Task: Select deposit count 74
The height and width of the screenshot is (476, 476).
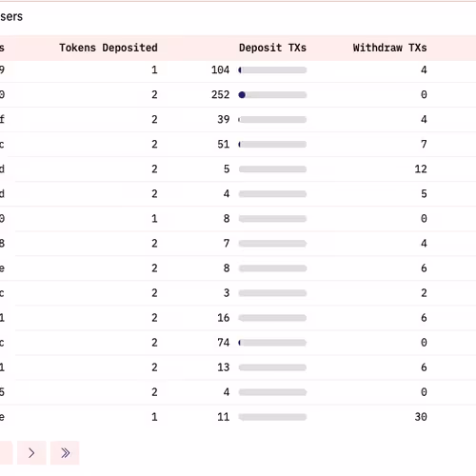Action: coord(224,343)
